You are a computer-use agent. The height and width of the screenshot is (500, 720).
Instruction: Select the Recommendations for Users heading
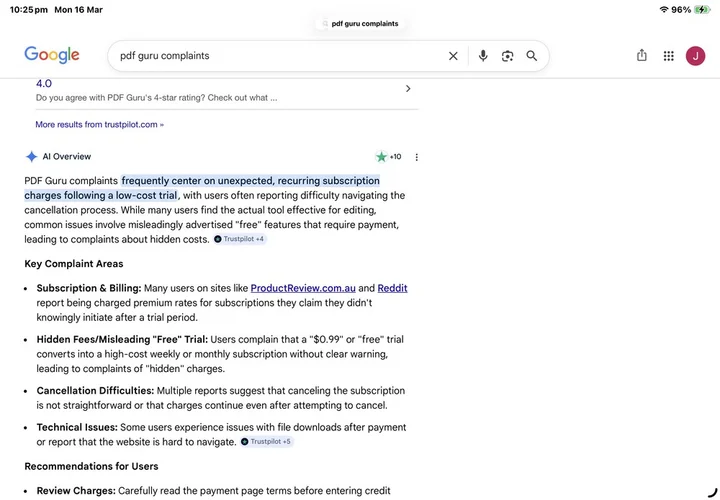(x=91, y=466)
